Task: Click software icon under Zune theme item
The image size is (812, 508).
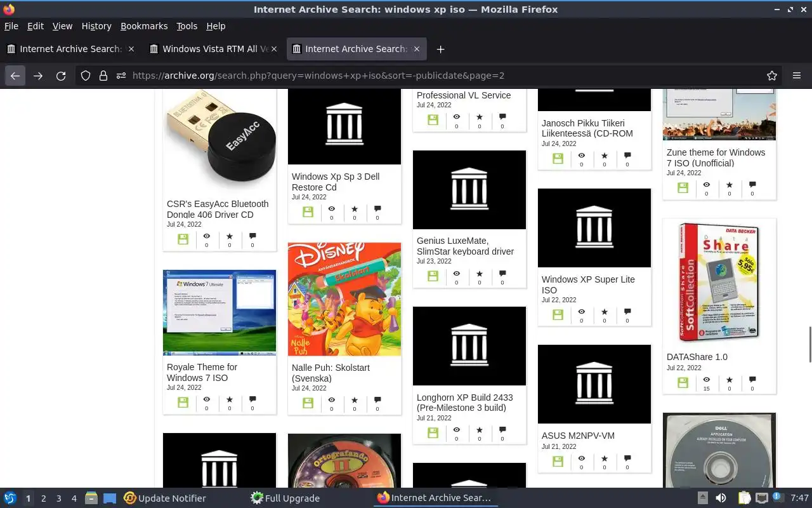Action: tap(683, 187)
